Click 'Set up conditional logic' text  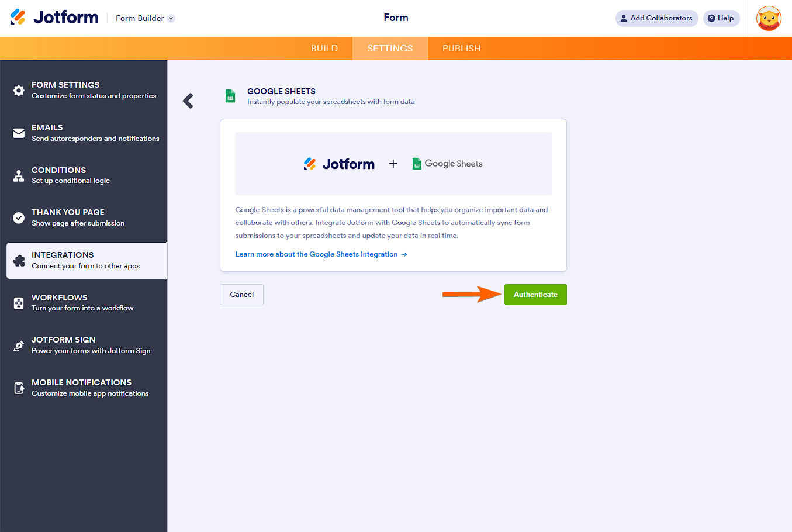[x=71, y=181]
